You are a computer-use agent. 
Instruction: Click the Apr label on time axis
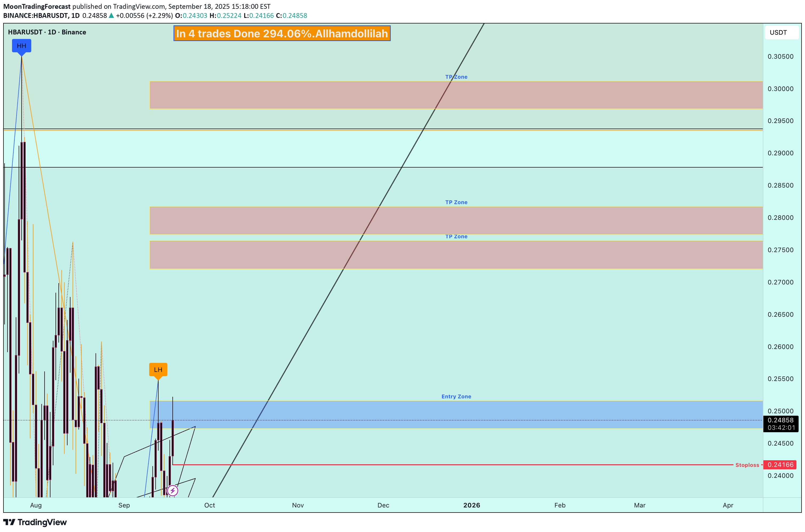click(728, 505)
